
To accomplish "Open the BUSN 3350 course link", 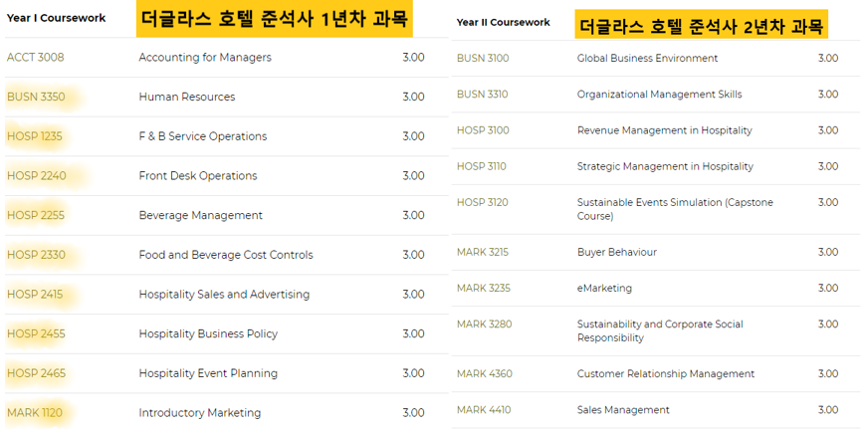I will pyautogui.click(x=36, y=97).
